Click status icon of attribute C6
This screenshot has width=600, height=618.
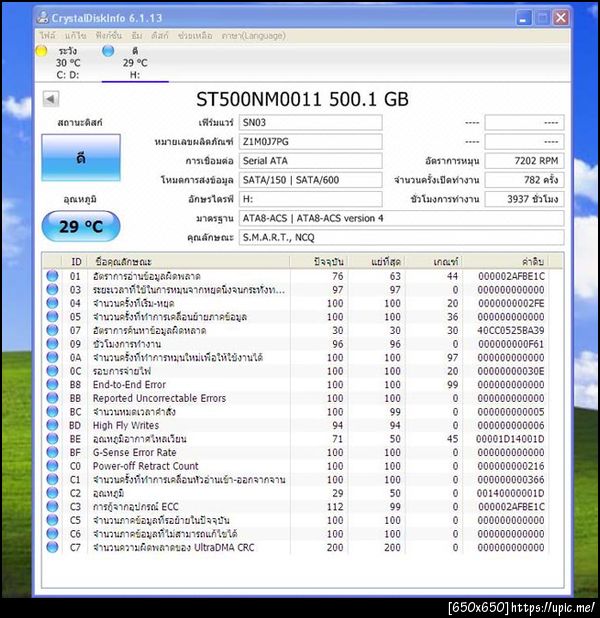point(52,534)
